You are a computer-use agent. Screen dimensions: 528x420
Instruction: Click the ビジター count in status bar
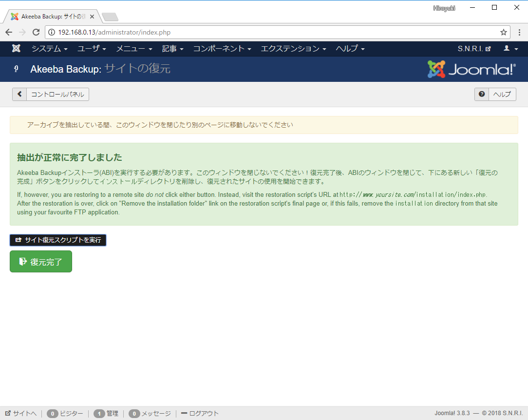point(65,413)
